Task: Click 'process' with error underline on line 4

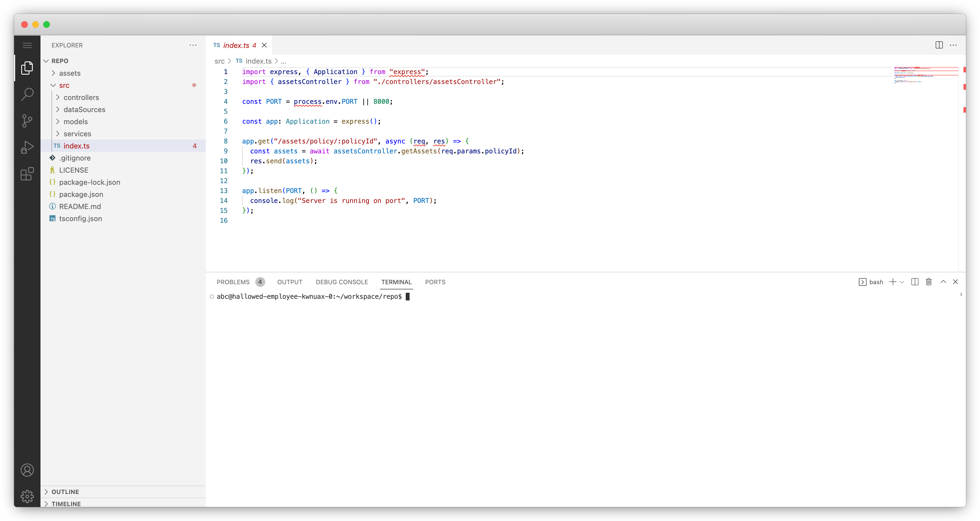Action: point(307,102)
